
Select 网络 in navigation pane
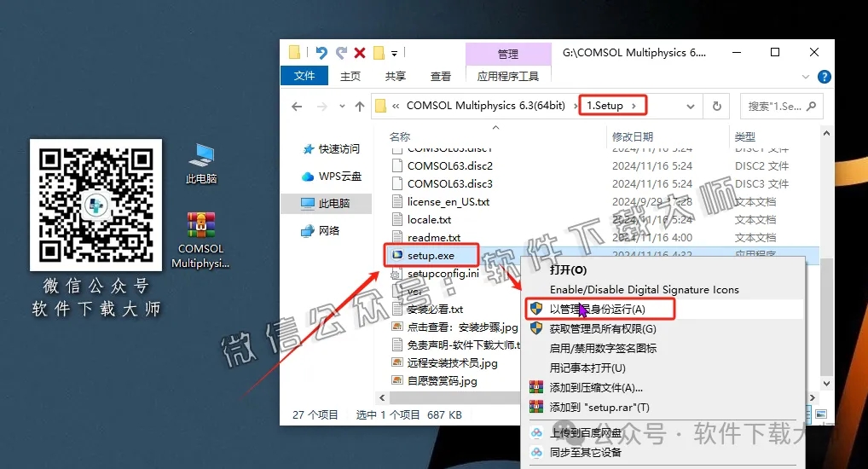click(320, 230)
